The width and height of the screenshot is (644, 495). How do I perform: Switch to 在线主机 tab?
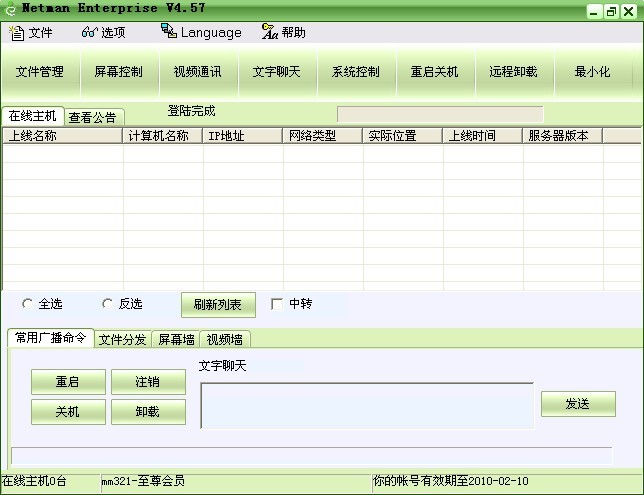click(32, 116)
